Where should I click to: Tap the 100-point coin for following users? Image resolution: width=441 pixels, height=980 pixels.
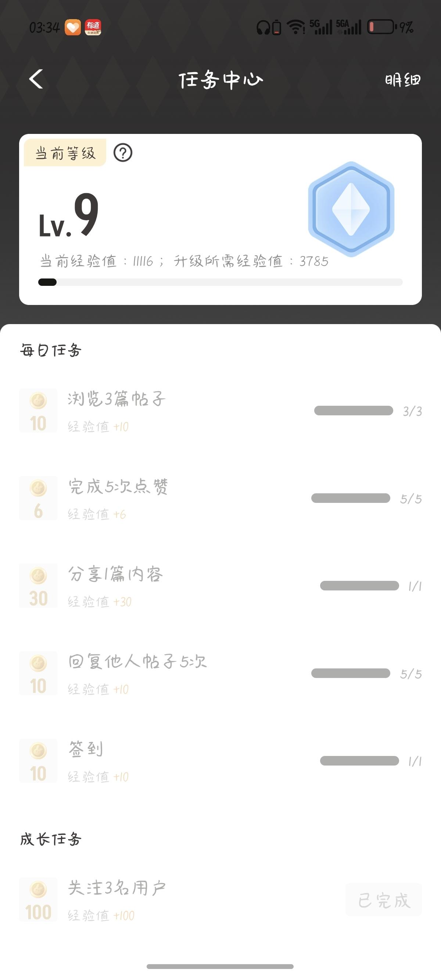(38, 899)
